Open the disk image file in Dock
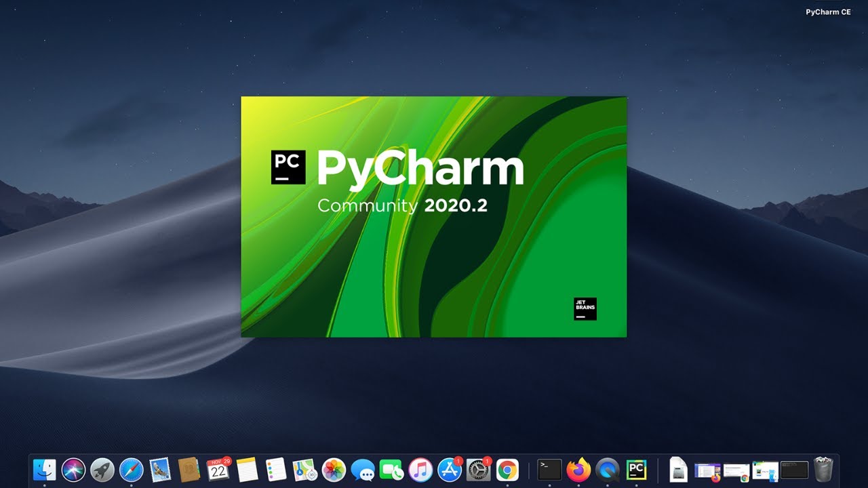Viewport: 868px width, 488px height. click(x=678, y=469)
